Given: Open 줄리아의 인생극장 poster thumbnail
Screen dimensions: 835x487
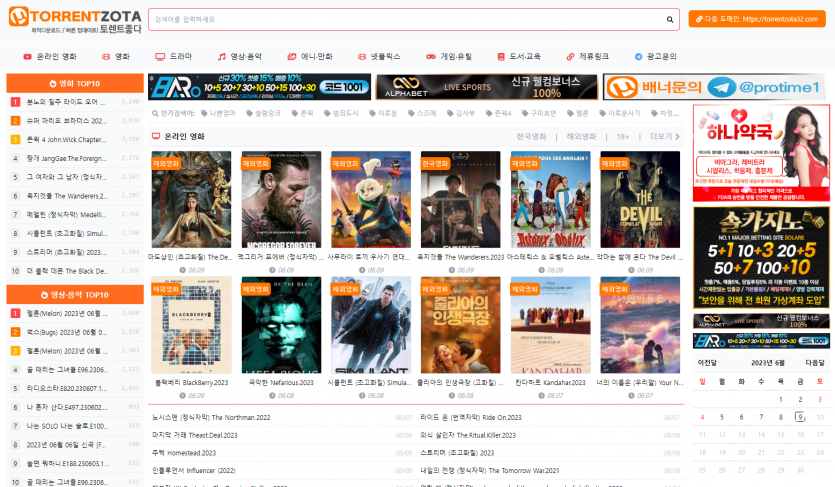Looking at the screenshot, I should click(461, 325).
